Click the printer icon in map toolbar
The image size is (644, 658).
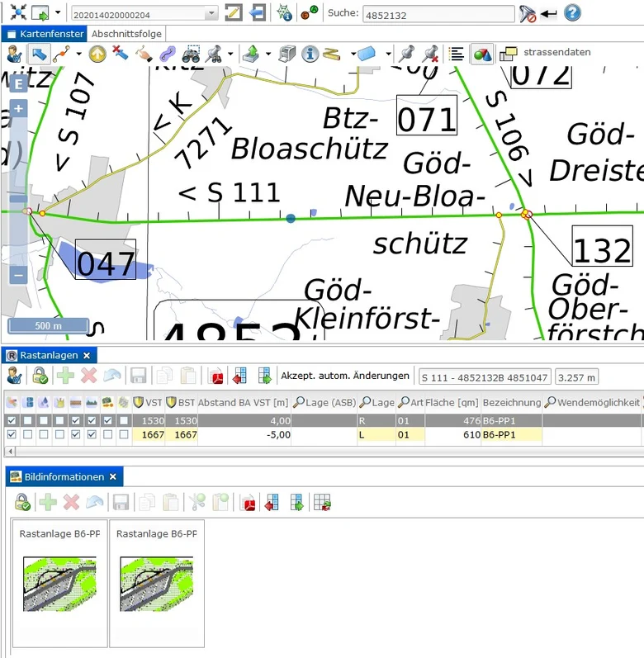click(287, 54)
